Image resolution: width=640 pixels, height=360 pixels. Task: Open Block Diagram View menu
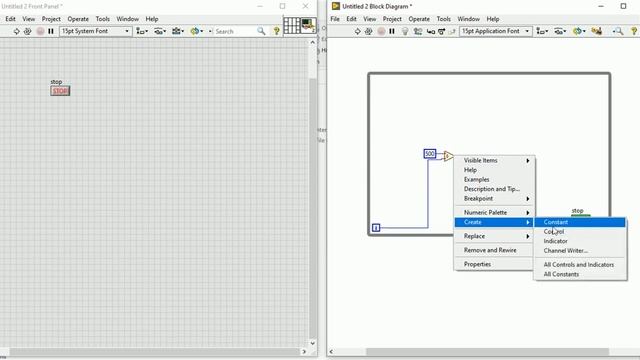pos(369,19)
